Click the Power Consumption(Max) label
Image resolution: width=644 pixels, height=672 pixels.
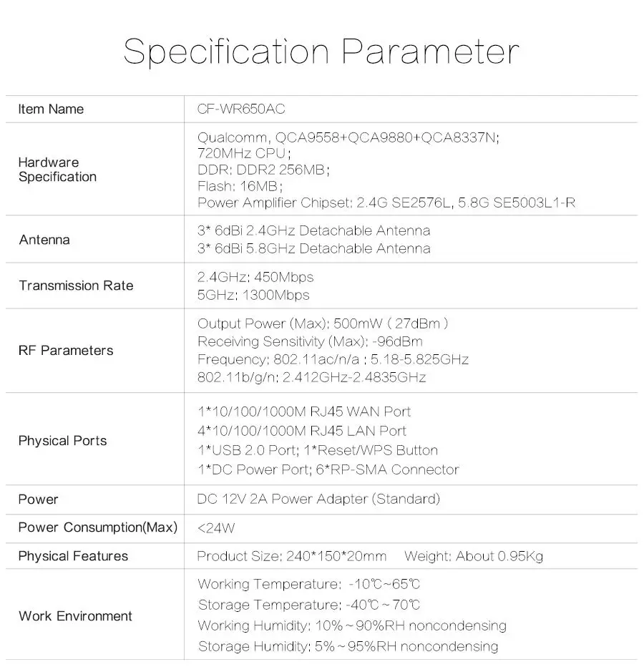pyautogui.click(x=98, y=527)
